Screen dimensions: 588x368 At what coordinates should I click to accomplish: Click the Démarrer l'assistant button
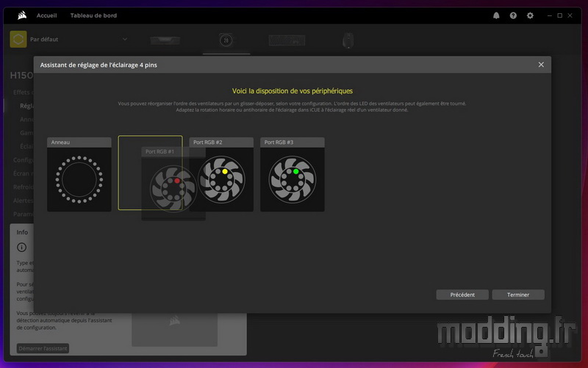pyautogui.click(x=43, y=348)
